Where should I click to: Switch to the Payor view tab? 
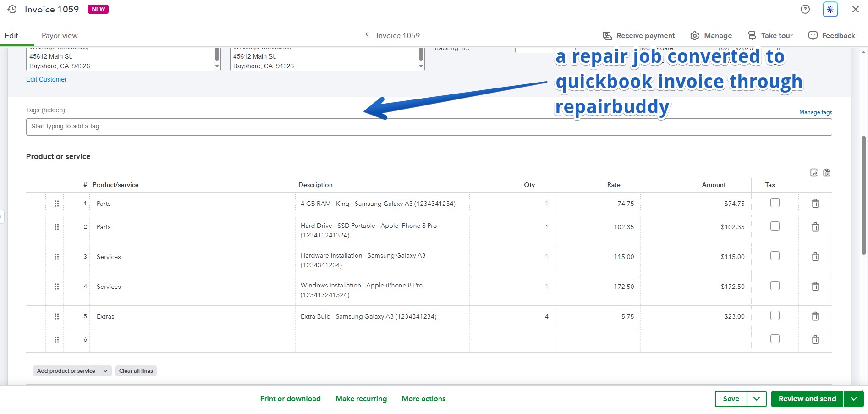click(x=59, y=35)
